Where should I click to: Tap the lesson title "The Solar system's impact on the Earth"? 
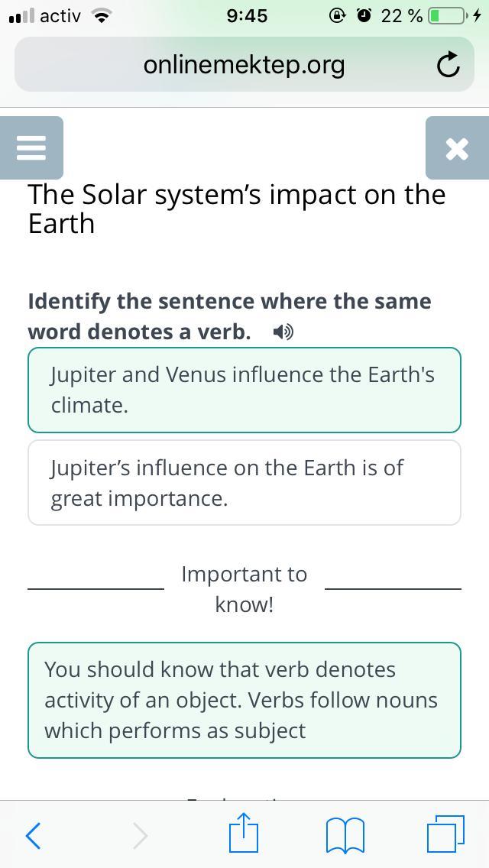click(x=236, y=209)
